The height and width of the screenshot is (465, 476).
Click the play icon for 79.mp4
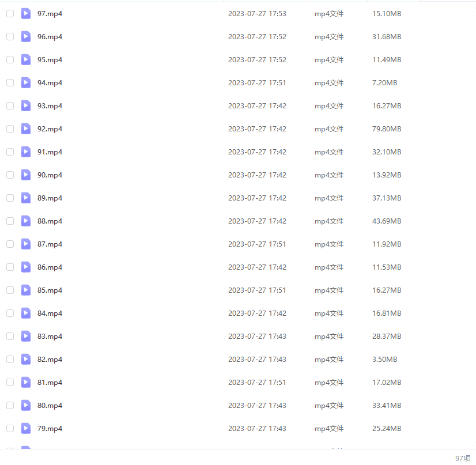[26, 429]
